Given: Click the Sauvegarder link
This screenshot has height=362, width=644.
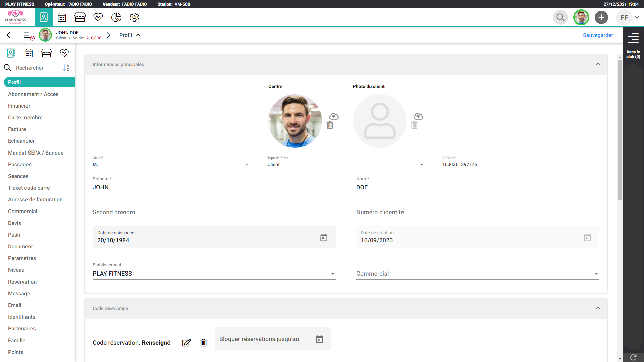Looking at the screenshot, I should [x=598, y=35].
